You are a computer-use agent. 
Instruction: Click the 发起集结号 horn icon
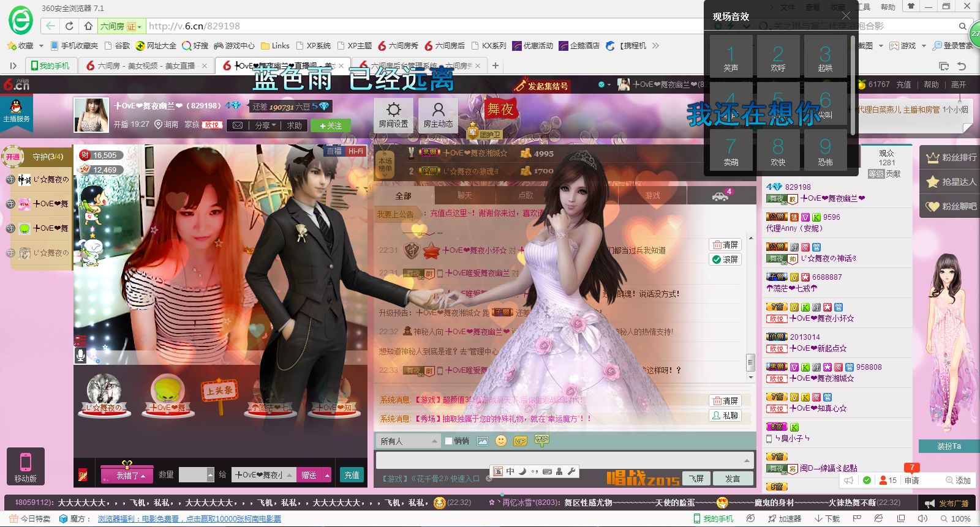[520, 86]
